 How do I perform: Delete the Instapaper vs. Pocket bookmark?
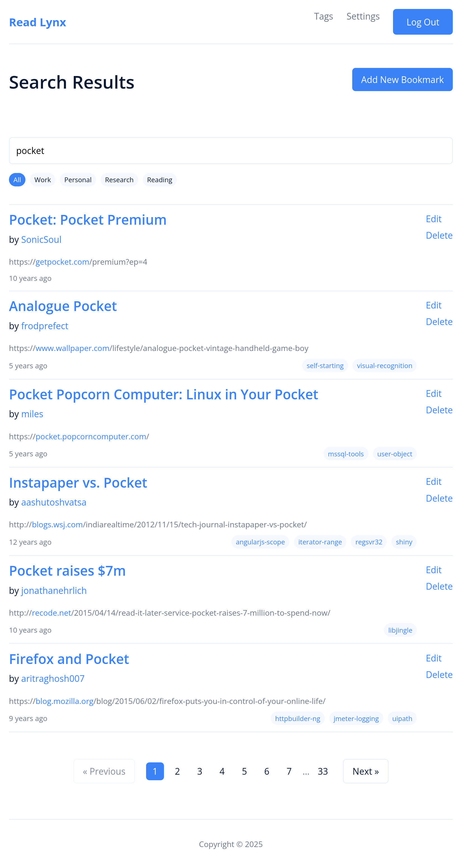tap(439, 498)
